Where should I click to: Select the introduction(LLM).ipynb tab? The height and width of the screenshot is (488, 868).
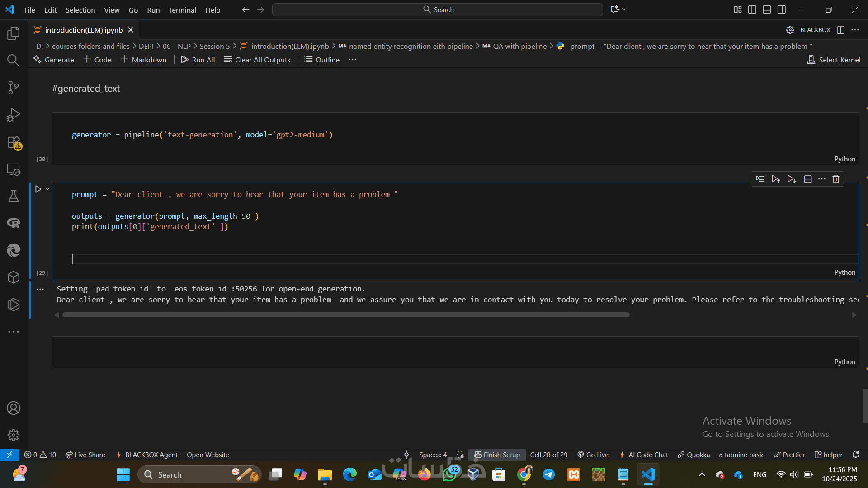pyautogui.click(x=84, y=30)
